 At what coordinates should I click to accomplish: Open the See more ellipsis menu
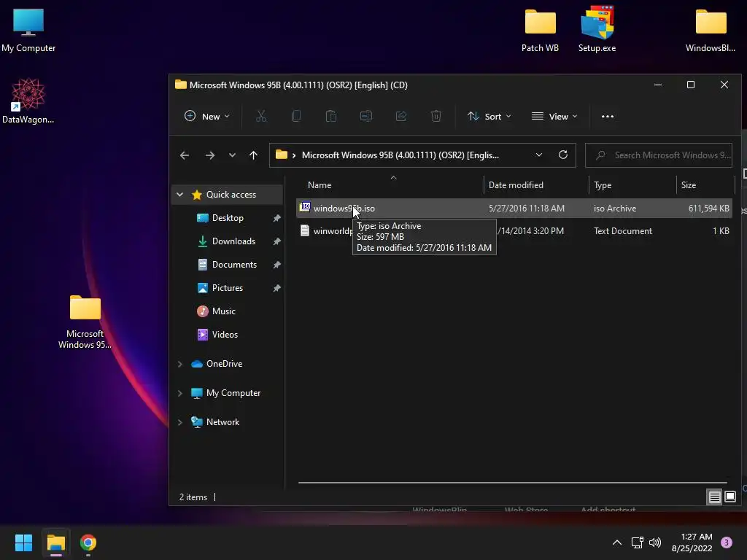608,116
